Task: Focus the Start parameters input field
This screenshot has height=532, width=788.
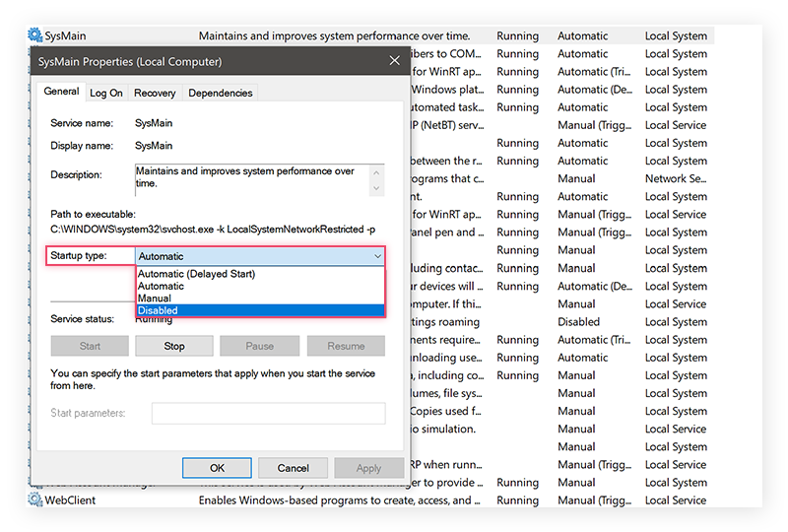Action: pyautogui.click(x=268, y=414)
